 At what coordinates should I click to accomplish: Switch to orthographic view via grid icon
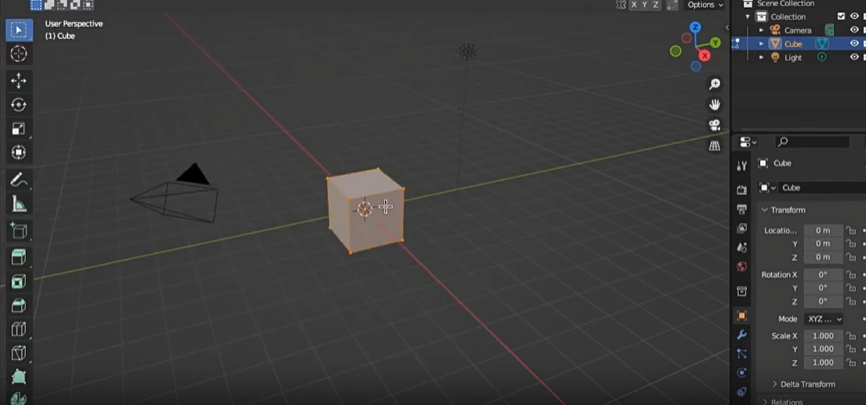tap(714, 146)
